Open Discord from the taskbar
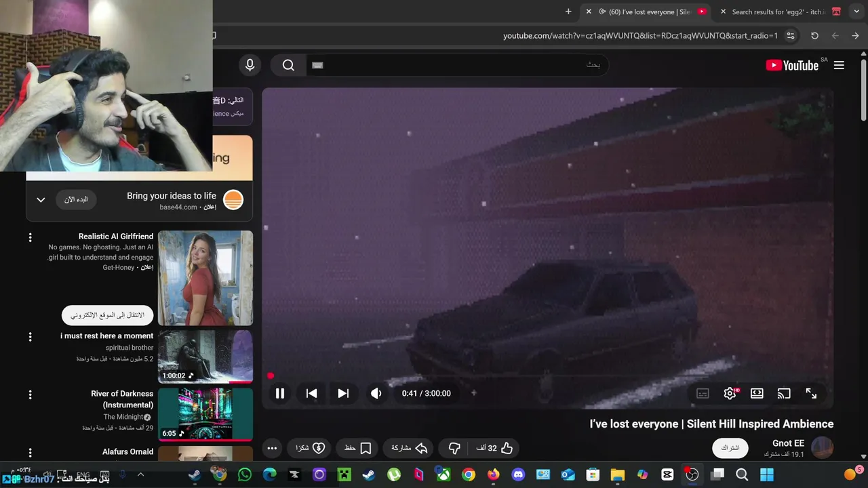 pyautogui.click(x=518, y=474)
